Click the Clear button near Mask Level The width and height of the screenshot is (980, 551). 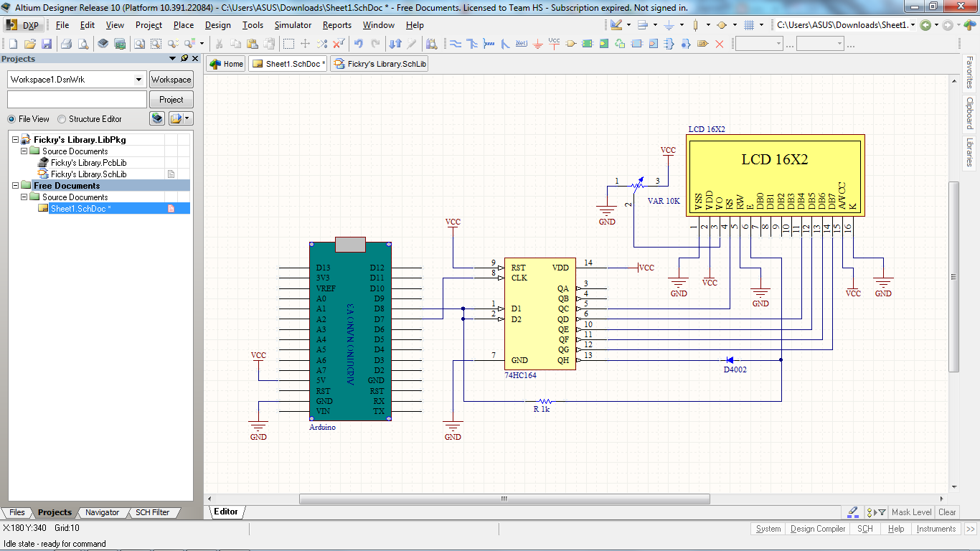[x=947, y=512]
